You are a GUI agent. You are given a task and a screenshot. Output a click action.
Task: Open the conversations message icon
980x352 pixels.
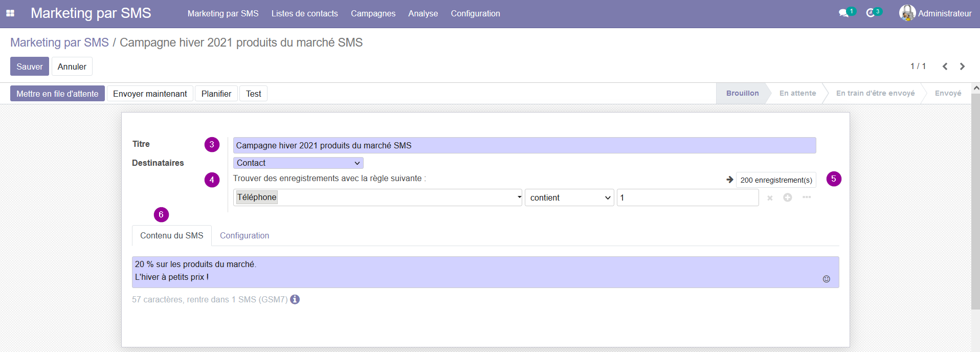[x=843, y=13]
